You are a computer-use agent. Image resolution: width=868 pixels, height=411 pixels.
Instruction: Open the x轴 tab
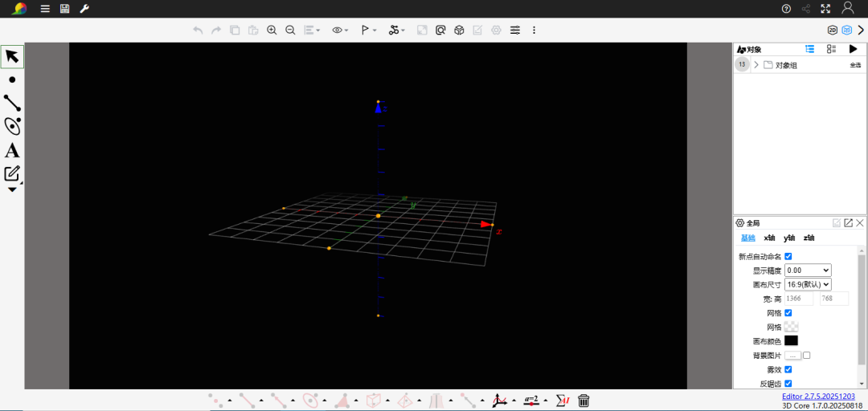(x=769, y=238)
